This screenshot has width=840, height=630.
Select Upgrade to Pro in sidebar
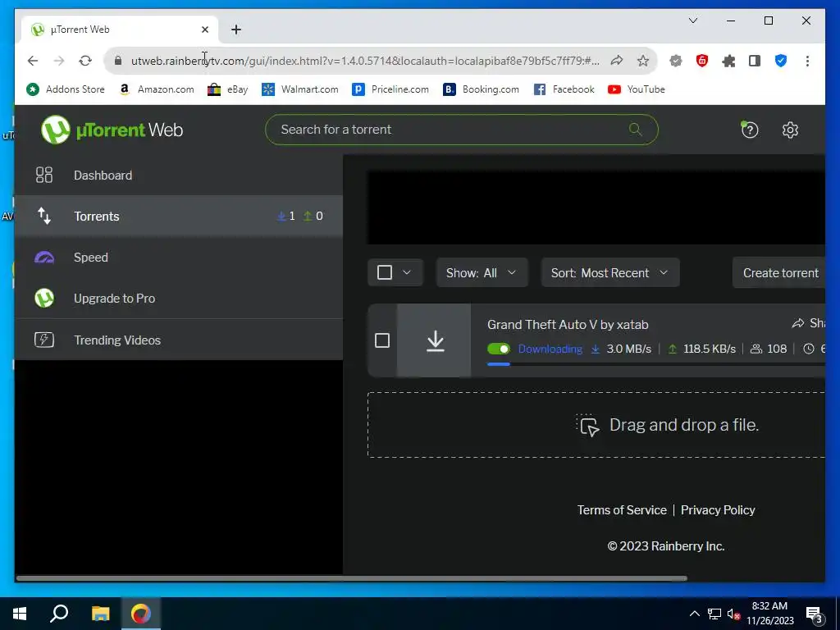(x=179, y=299)
